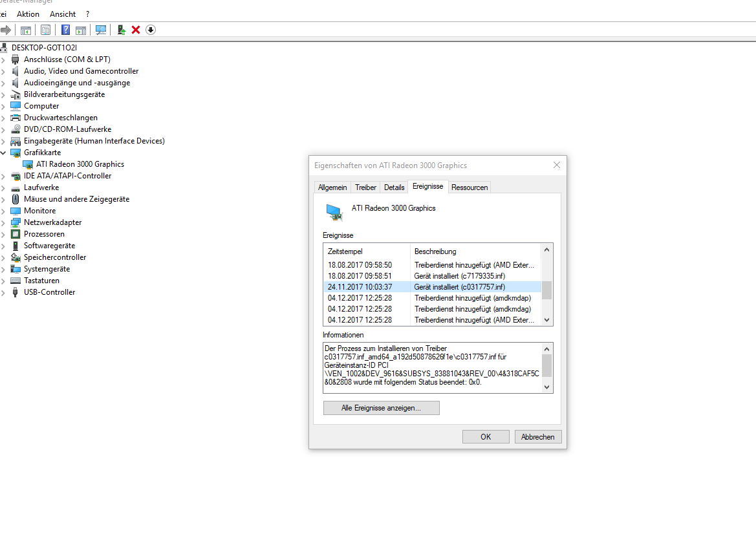The height and width of the screenshot is (534, 756).
Task: Expand the Audioeingänge und -ausgänge node
Action: (x=3, y=83)
